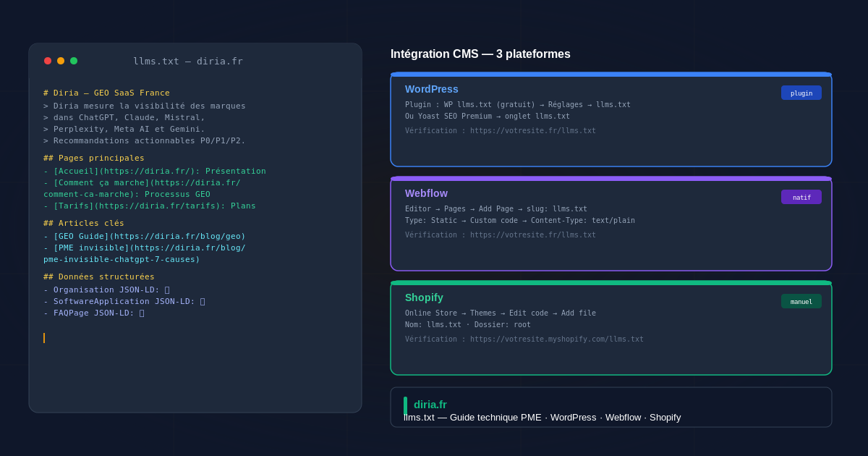This screenshot has width=868, height=456.
Task: Click line 'FAQPage JSON-LD'
Action: click(x=94, y=313)
